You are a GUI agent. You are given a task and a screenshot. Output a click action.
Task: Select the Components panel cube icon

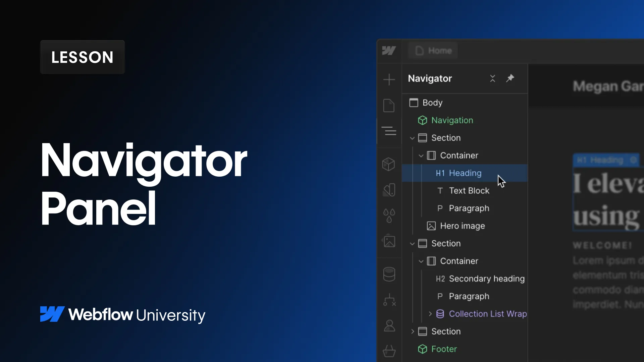click(x=389, y=164)
